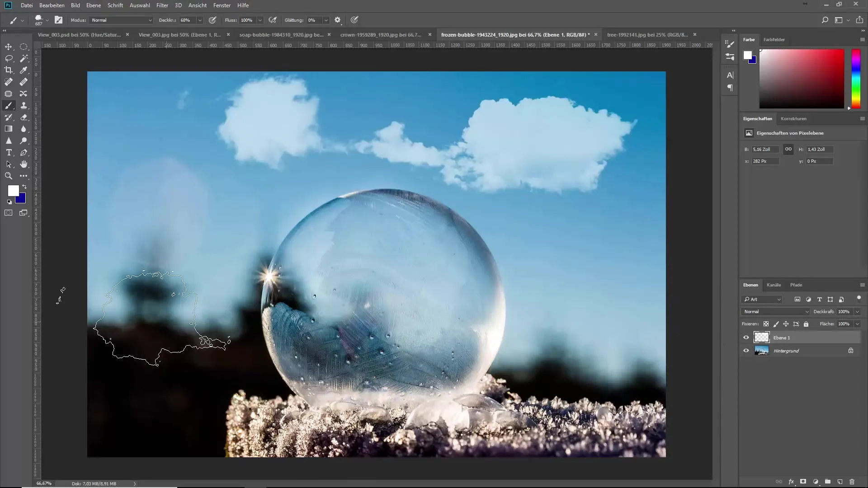Open the layer blend mode dropdown
Screen dimensions: 868x488
[x=776, y=312]
